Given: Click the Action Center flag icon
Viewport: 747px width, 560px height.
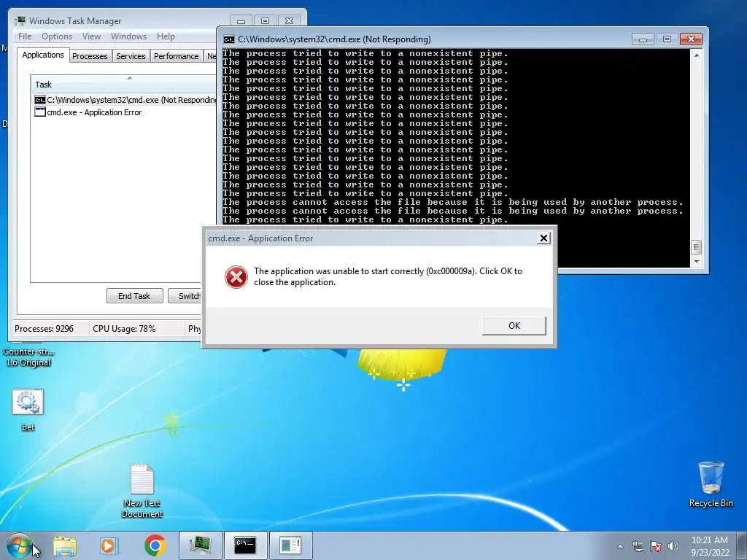Looking at the screenshot, I should click(x=656, y=546).
